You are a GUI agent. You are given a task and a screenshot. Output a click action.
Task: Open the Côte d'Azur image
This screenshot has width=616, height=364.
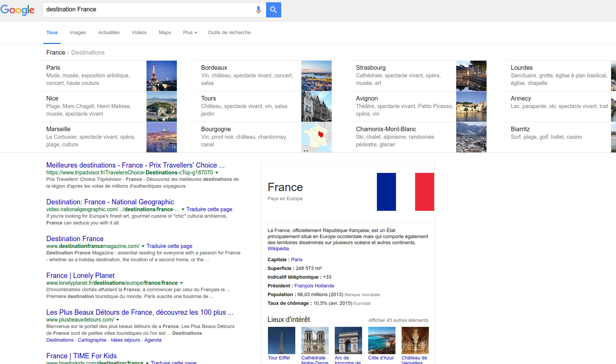382,340
